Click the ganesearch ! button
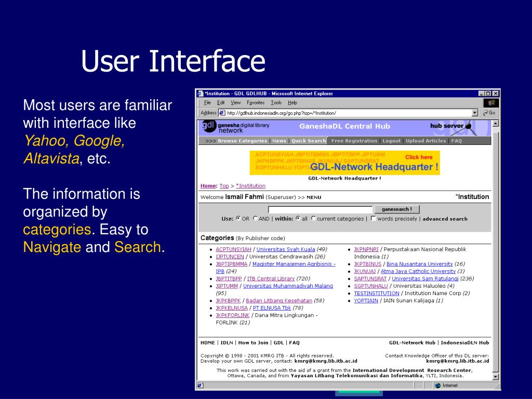This screenshot has height=399, width=532. pos(396,209)
